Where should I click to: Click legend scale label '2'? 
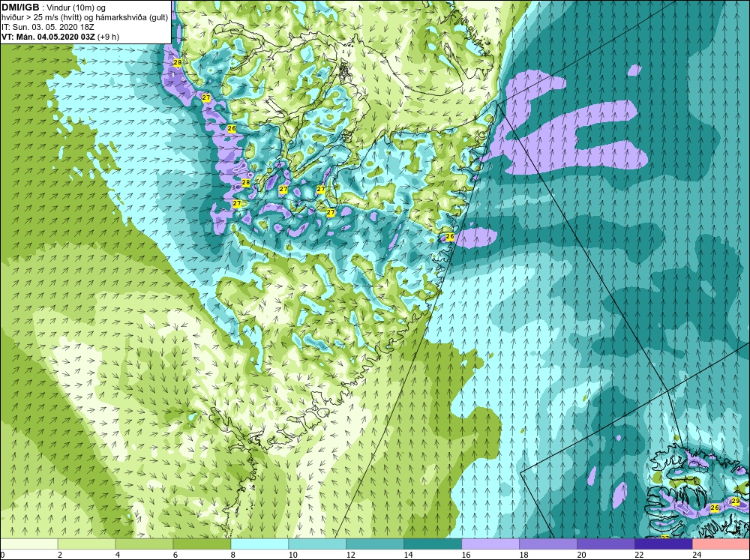point(60,555)
